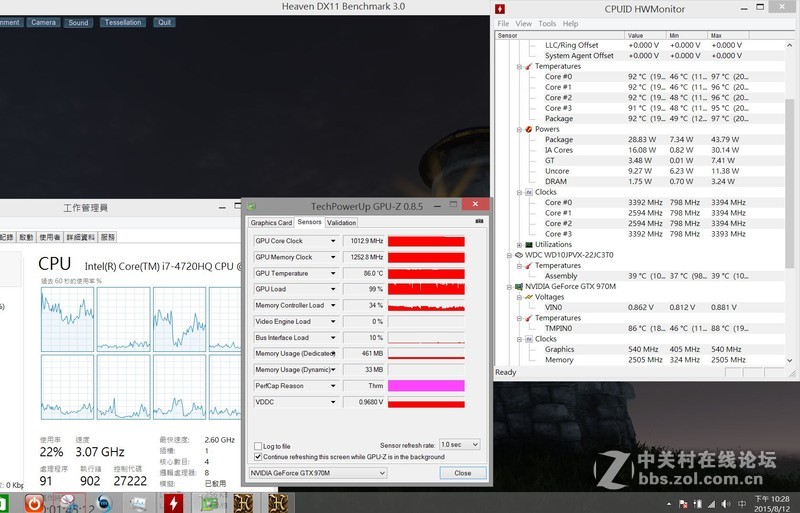
Task: Switch to Task Manager 服務 tab
Action: pos(108,237)
